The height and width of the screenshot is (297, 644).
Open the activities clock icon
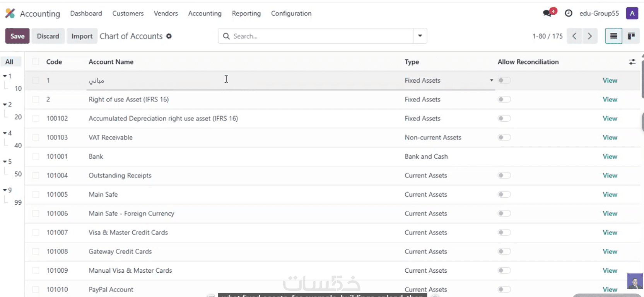(x=569, y=13)
